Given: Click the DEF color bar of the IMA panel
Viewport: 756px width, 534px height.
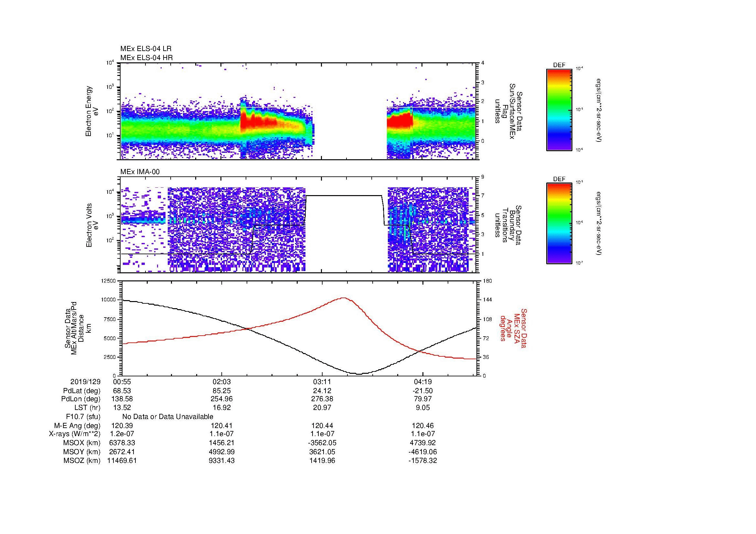Looking at the screenshot, I should pyautogui.click(x=559, y=224).
